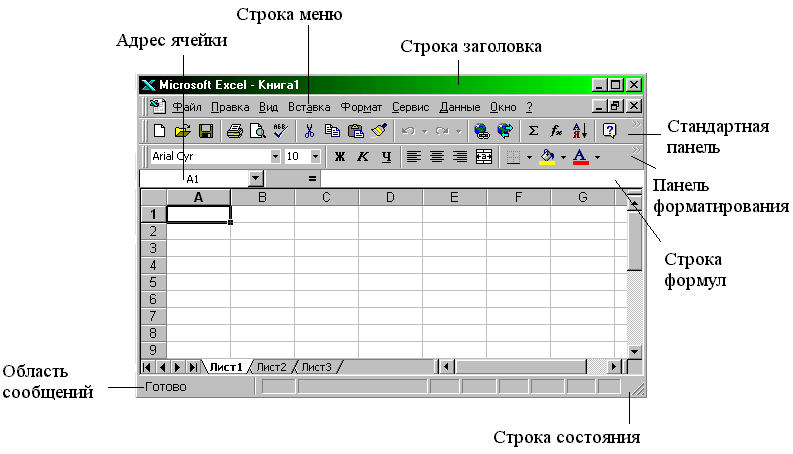This screenshot has width=793, height=454.
Task: Click the Format Painter brush icon
Action: pyautogui.click(x=379, y=131)
